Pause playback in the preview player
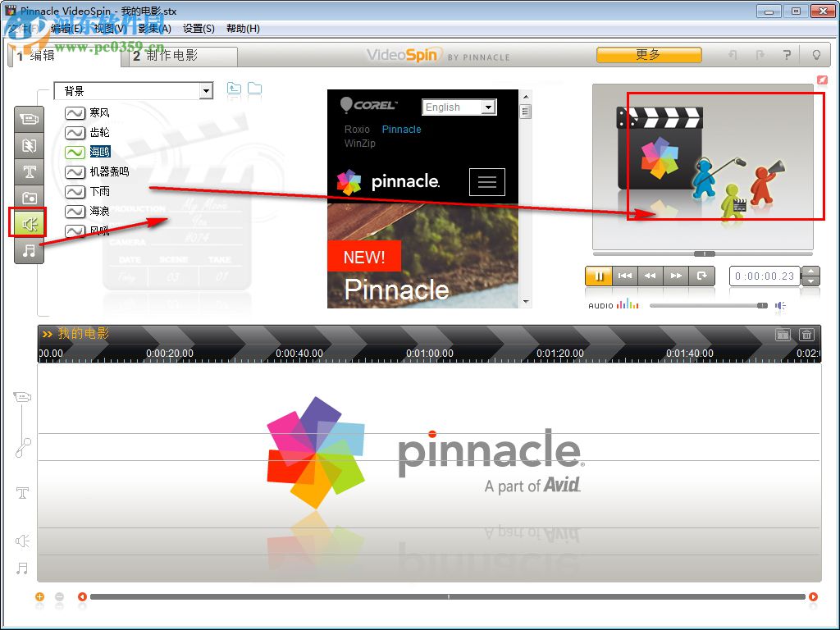 tap(600, 276)
